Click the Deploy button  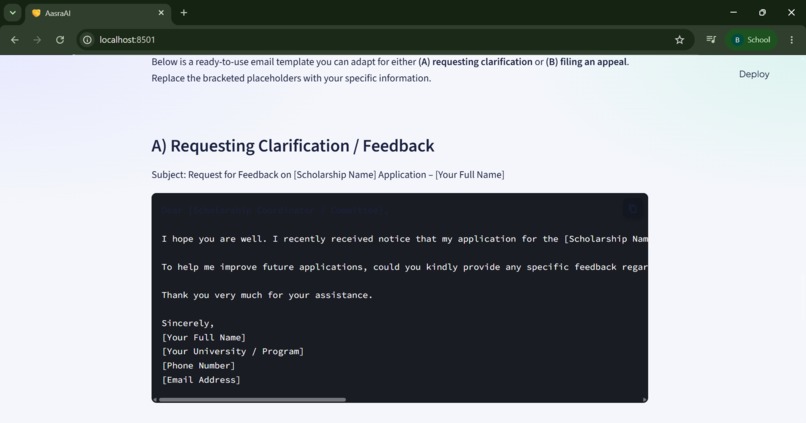[754, 74]
